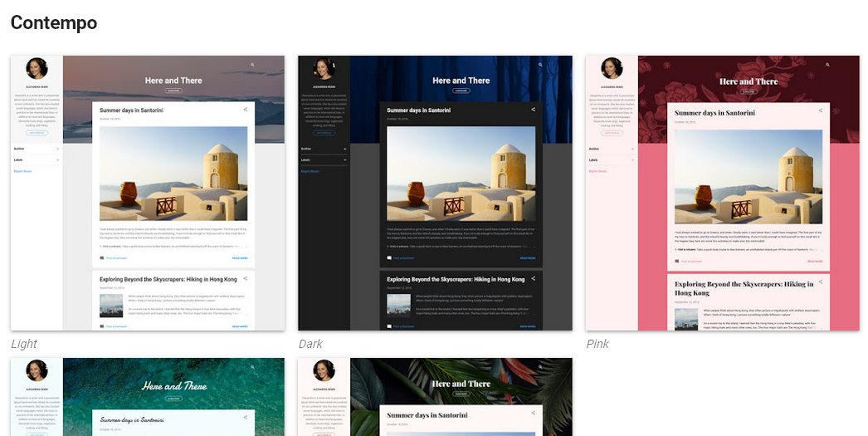Click the Subscribe button in the Dark theme preview
Viewport: 868px width, 436px height.
461,91
